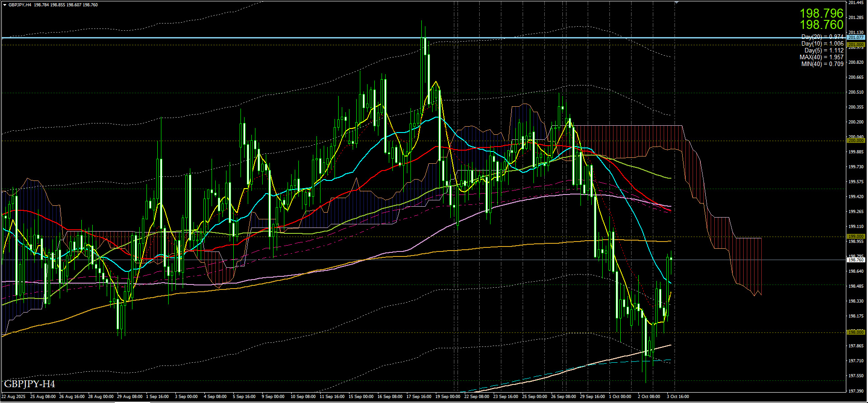
Task: Click the large green 198.760 price text
Action: point(821,25)
